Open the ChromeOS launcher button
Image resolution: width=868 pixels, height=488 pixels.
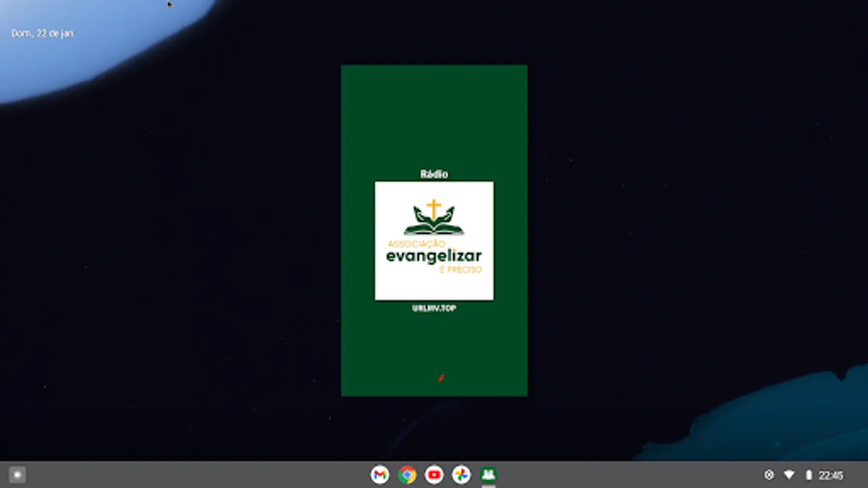pyautogui.click(x=17, y=475)
